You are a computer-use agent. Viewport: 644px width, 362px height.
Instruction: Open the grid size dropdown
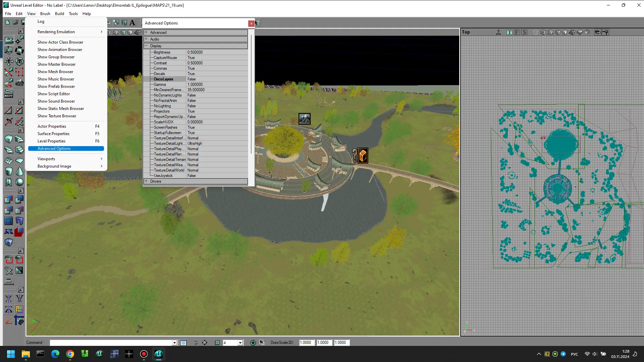tap(240, 343)
